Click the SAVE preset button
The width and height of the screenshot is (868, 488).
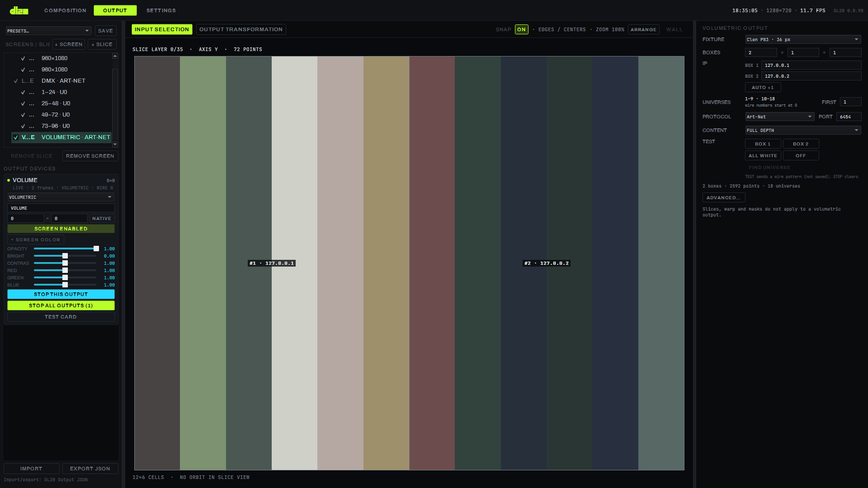[x=105, y=31]
